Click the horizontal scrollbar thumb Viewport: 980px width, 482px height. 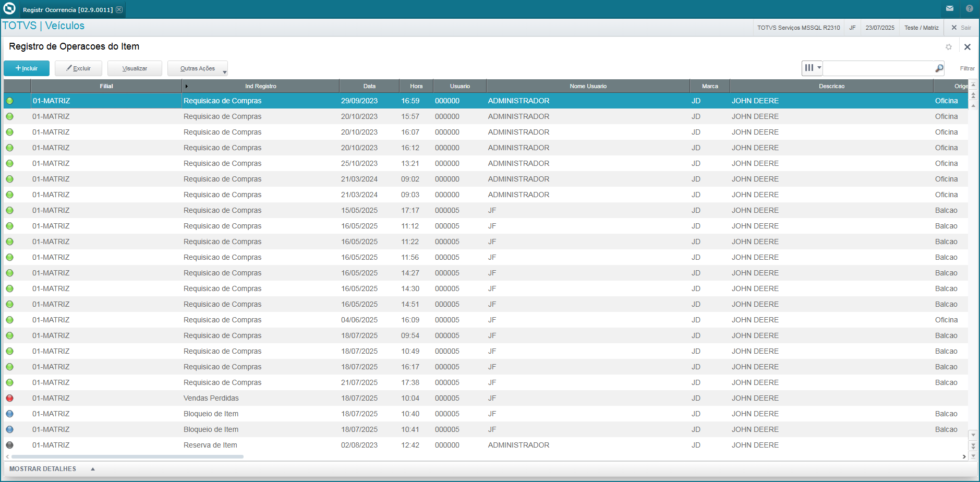(x=127, y=456)
